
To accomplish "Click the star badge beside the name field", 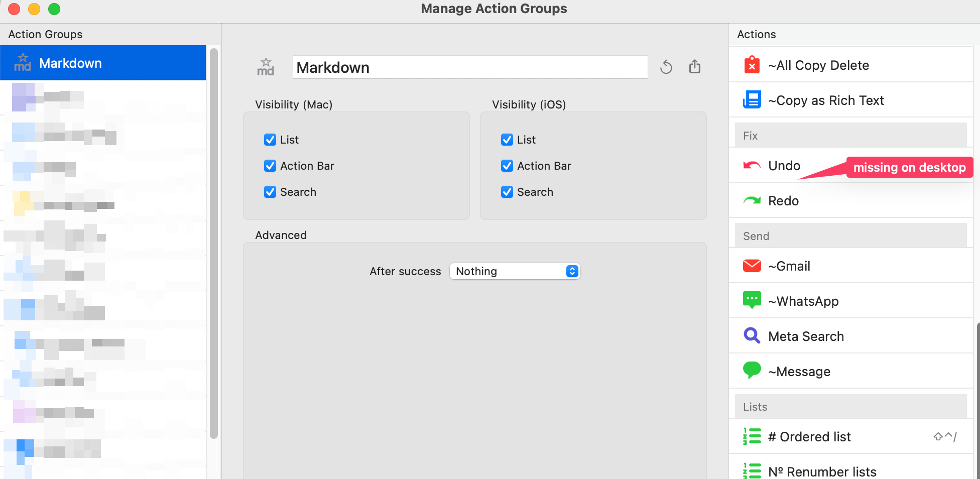I will point(266,66).
